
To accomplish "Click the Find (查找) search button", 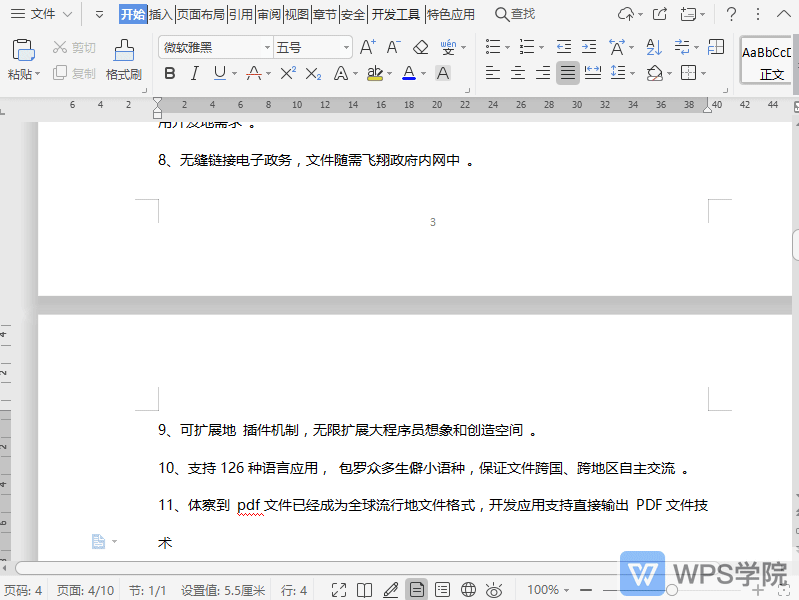I will pos(515,14).
